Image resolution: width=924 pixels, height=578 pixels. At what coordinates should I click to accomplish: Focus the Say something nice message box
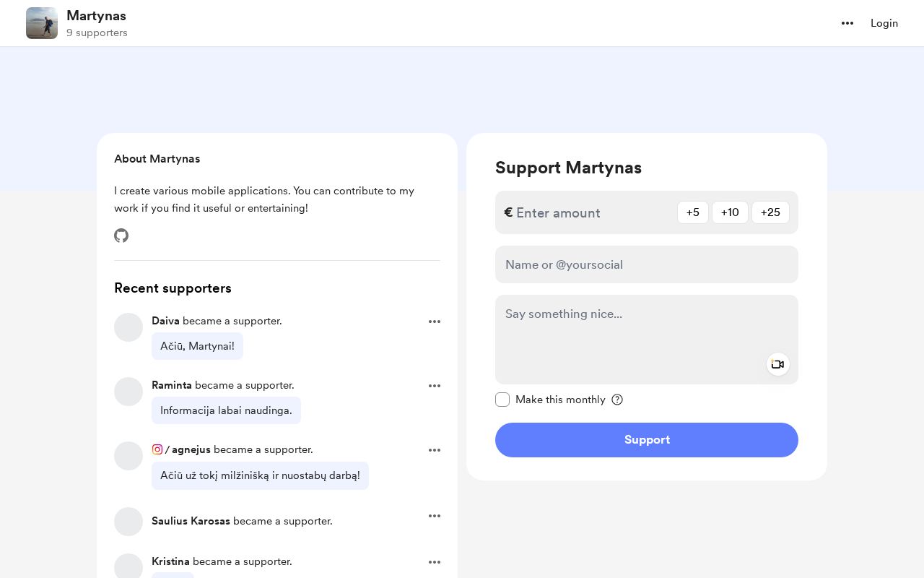point(647,340)
